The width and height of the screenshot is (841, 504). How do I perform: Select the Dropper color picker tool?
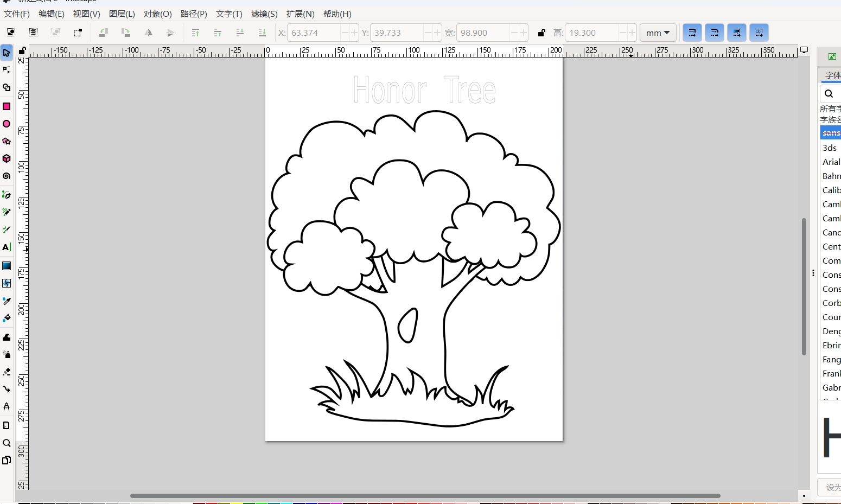[7, 301]
